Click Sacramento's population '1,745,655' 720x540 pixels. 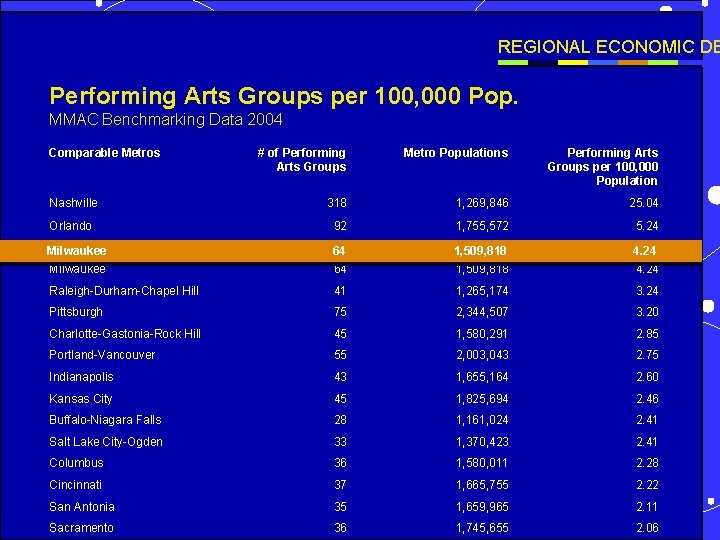[x=482, y=528]
